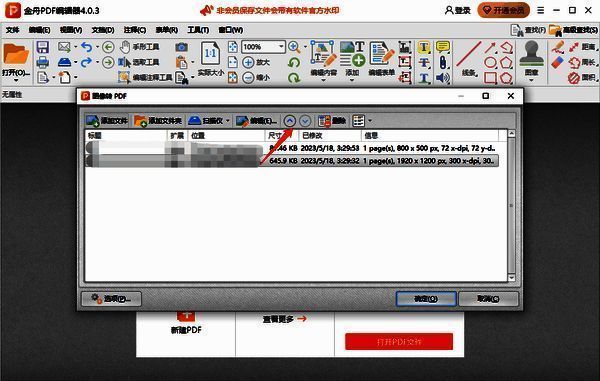600x381 pixels.
Task: Click the Become Member (开通会员) button
Action: pyautogui.click(x=504, y=10)
